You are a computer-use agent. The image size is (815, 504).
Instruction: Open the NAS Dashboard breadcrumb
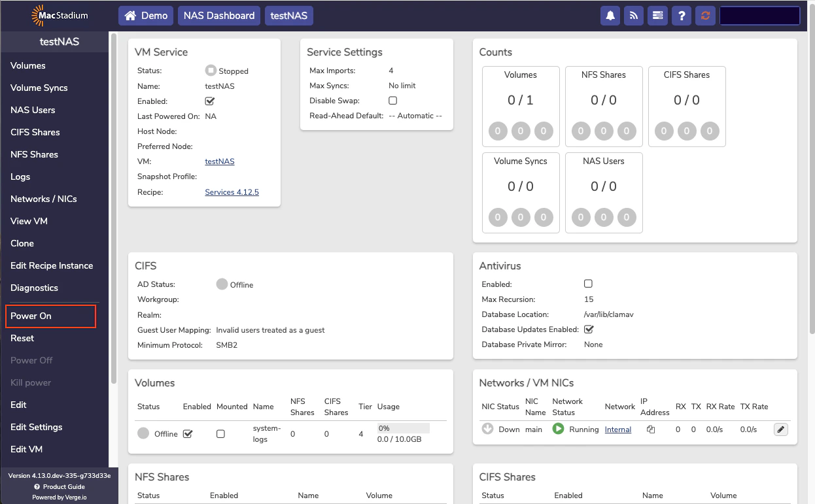click(219, 16)
